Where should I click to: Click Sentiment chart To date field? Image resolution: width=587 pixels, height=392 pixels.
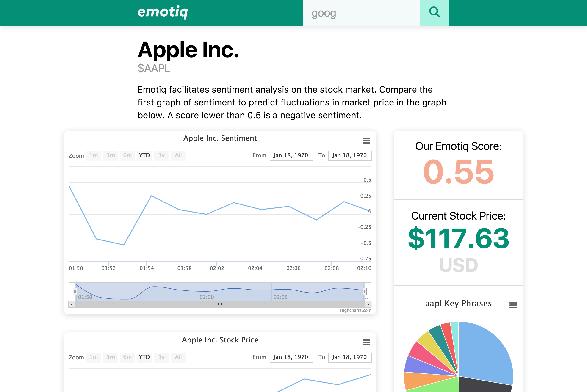(x=349, y=155)
